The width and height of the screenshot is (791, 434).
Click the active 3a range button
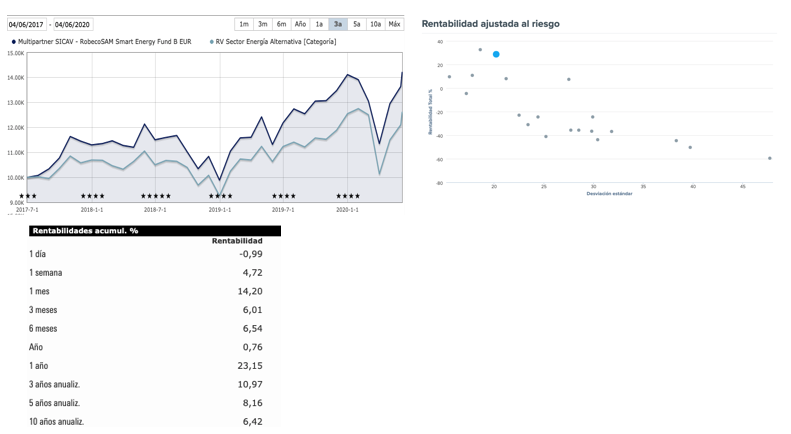pyautogui.click(x=338, y=24)
